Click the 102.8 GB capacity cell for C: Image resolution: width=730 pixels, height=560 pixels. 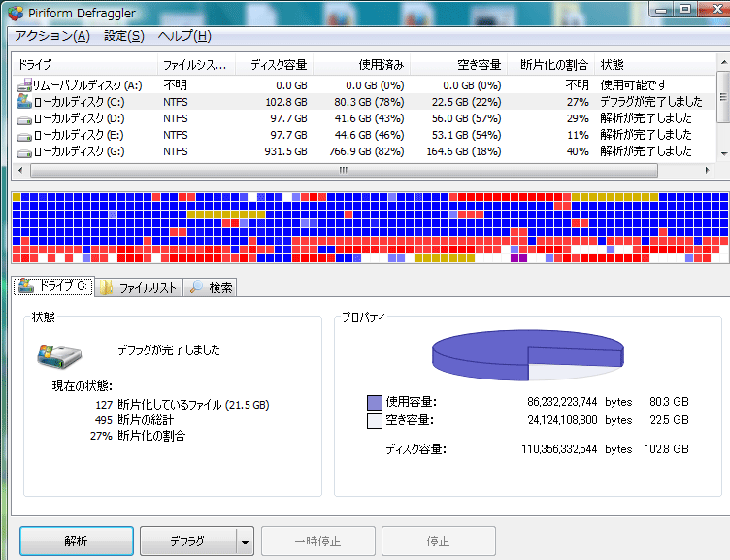(285, 102)
